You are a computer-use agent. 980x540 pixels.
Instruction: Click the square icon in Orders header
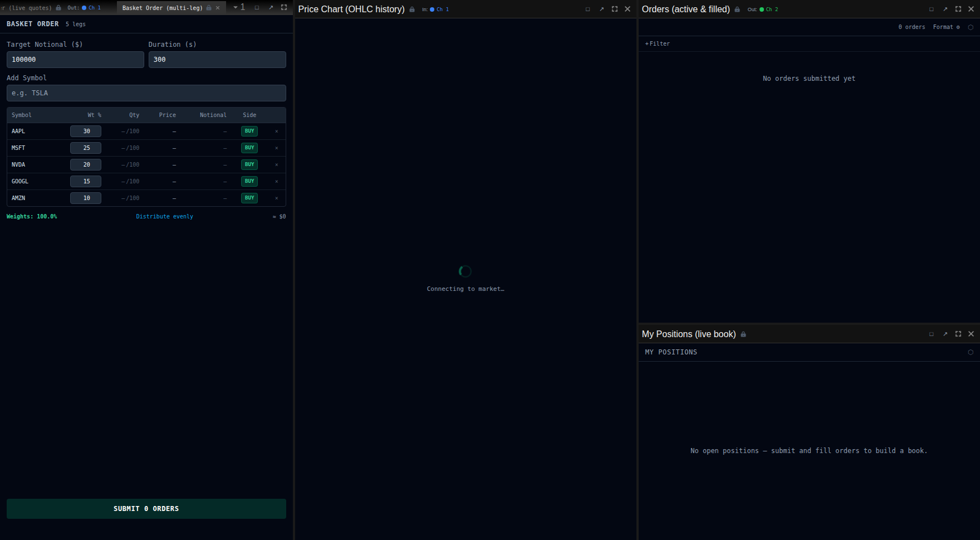click(x=931, y=9)
